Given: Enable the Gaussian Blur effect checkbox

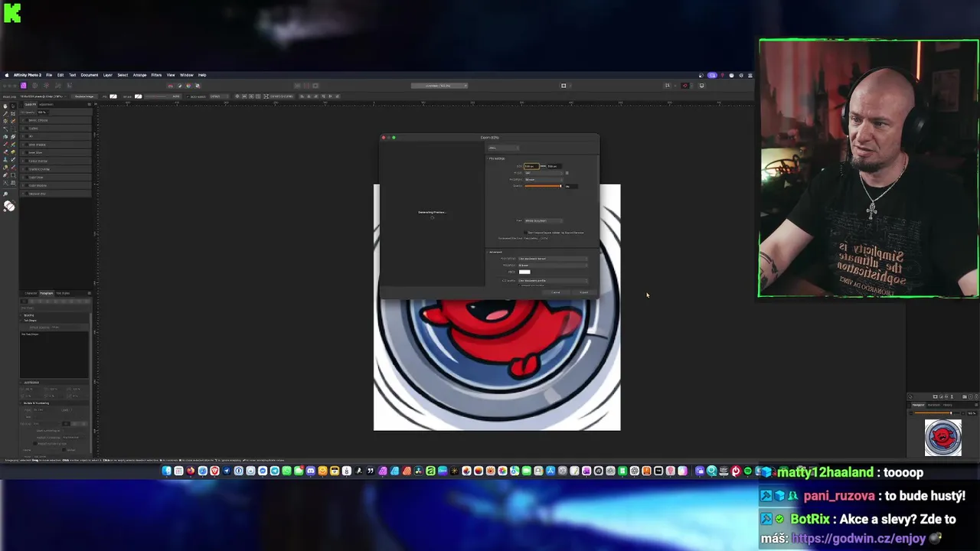Looking at the screenshot, I should click(x=27, y=194).
